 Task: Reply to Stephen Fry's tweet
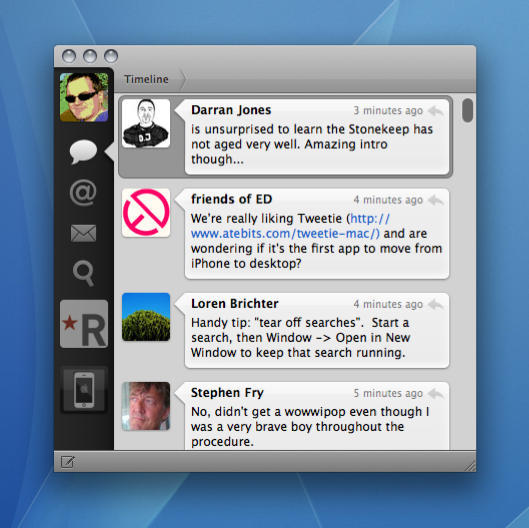[436, 393]
